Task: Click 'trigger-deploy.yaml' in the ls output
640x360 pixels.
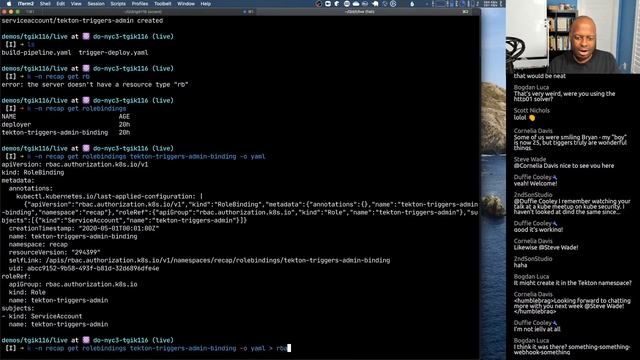Action: point(113,53)
